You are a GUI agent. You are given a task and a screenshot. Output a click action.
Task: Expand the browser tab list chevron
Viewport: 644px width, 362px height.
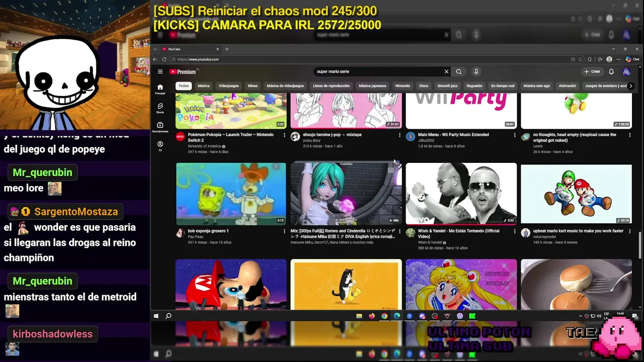155,49
